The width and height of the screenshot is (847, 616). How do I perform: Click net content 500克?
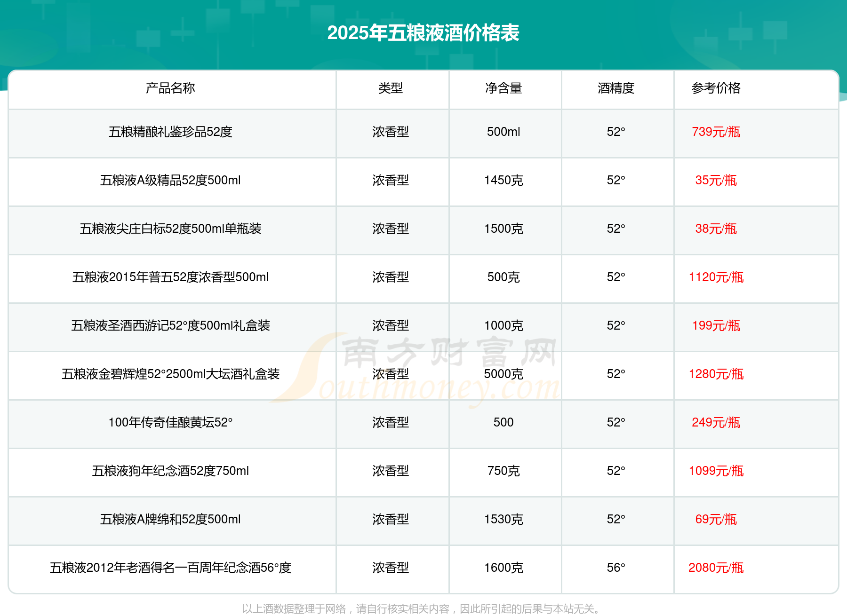(x=503, y=277)
